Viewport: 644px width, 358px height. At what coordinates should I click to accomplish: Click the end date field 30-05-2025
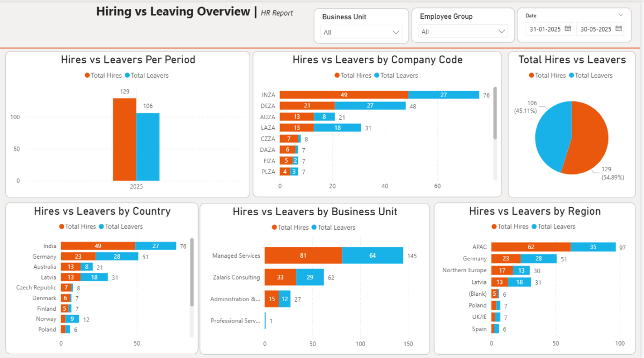[595, 29]
